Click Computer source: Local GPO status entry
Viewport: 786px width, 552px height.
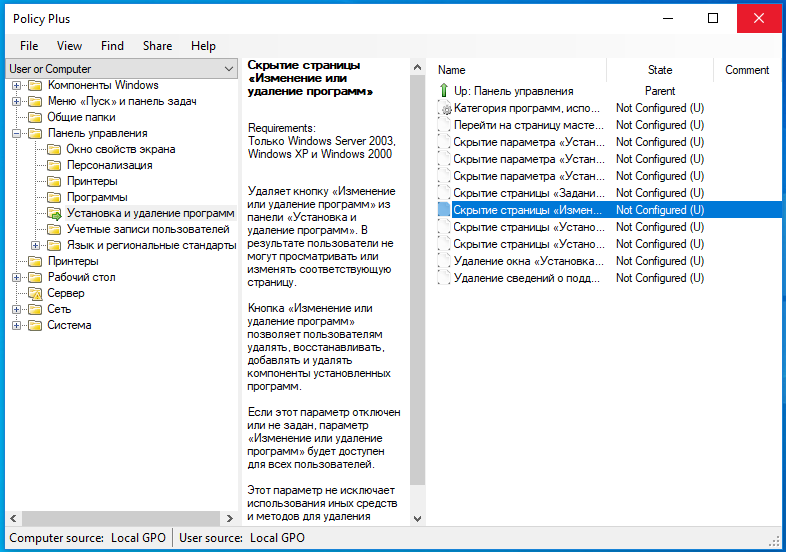tap(87, 538)
